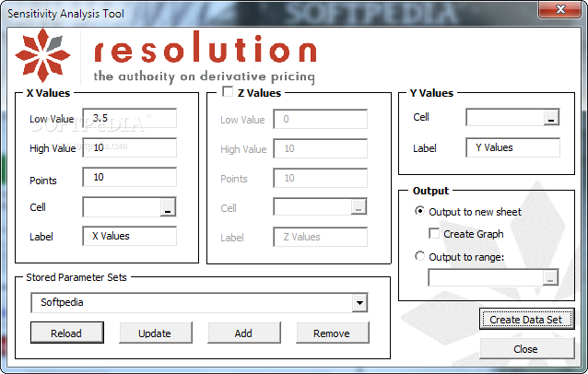Click the Resolution logo image
Screen dimensions: 588x374
click(165, 56)
